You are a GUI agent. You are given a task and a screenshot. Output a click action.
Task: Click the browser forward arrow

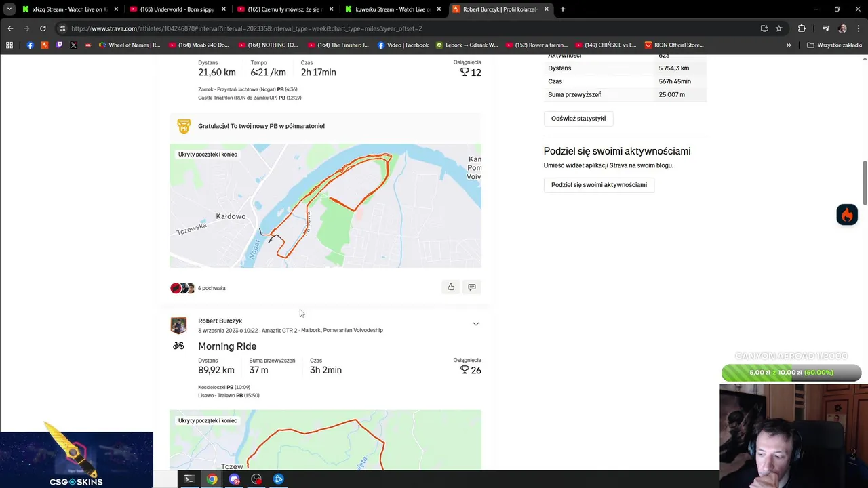click(x=26, y=28)
